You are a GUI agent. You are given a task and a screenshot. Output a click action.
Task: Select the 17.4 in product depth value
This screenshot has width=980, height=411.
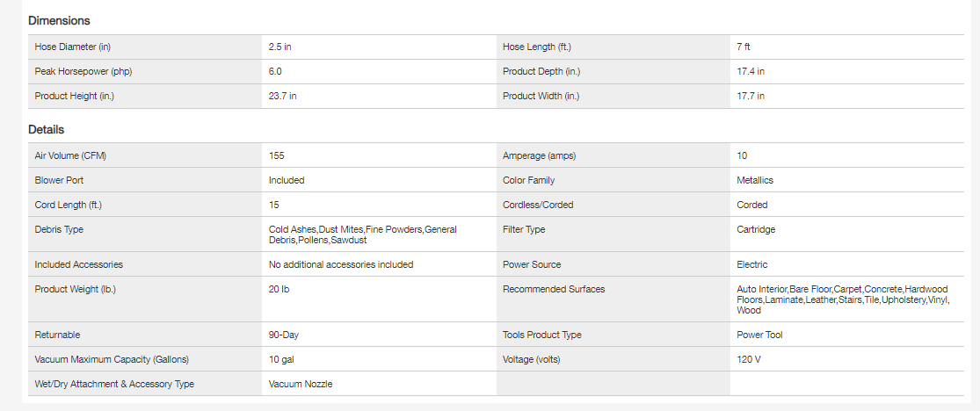click(751, 71)
